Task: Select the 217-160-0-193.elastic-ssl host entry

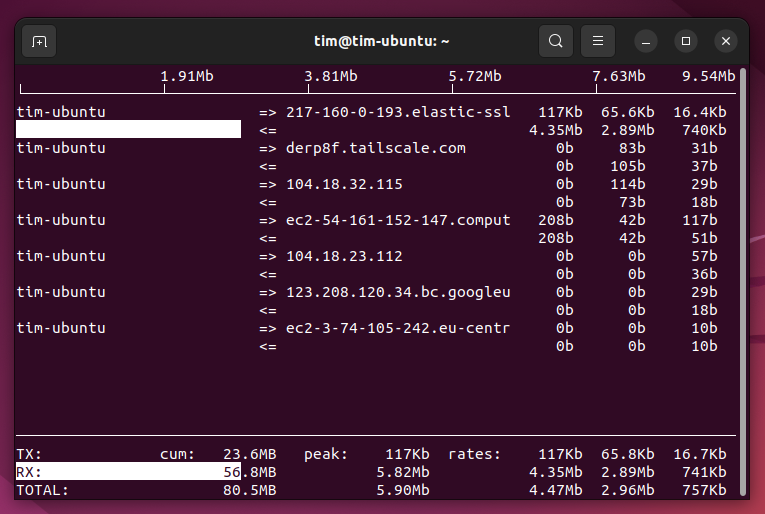Action: point(397,112)
